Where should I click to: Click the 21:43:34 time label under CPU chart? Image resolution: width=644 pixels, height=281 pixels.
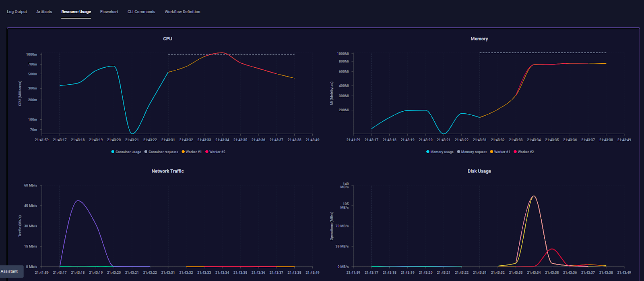222,140
